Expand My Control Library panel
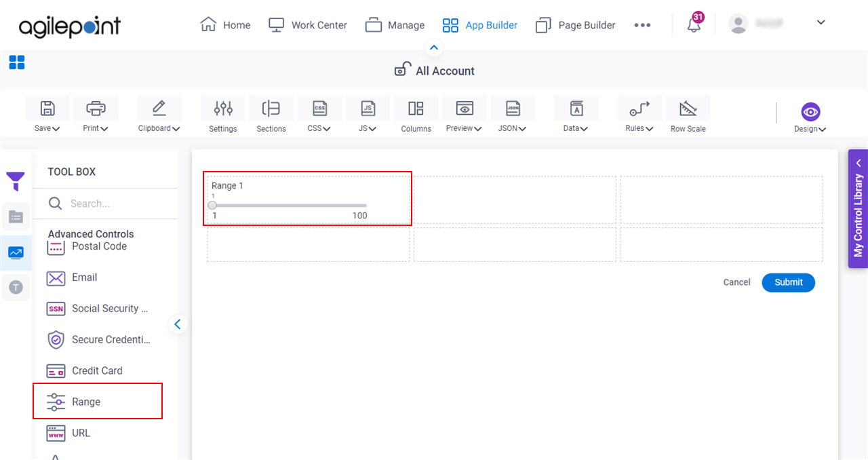The height and width of the screenshot is (460, 868). click(859, 209)
